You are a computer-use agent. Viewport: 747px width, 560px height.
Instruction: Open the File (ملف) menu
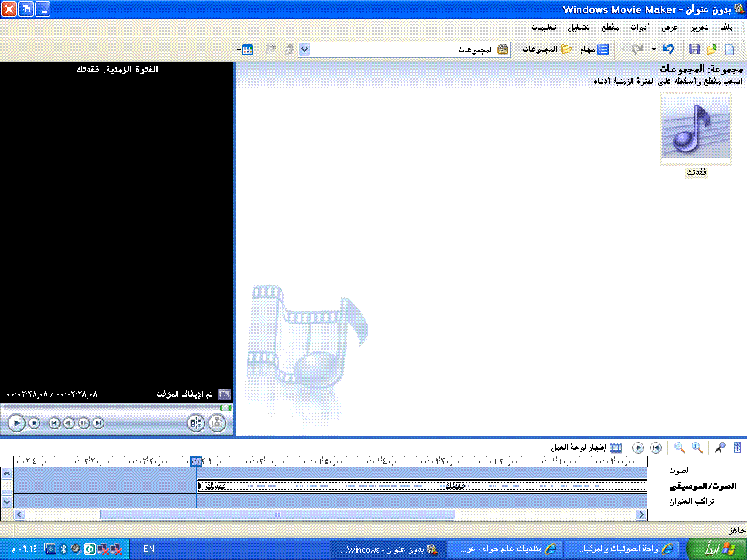point(726,27)
